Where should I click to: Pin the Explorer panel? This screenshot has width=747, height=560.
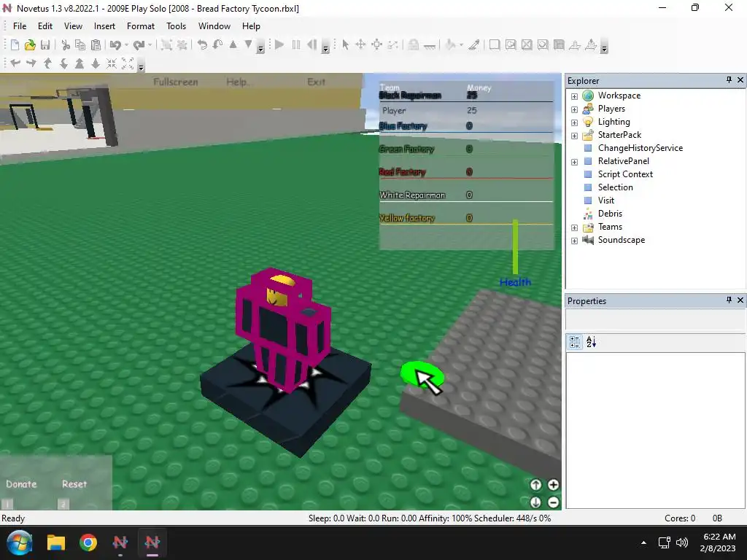tap(729, 80)
